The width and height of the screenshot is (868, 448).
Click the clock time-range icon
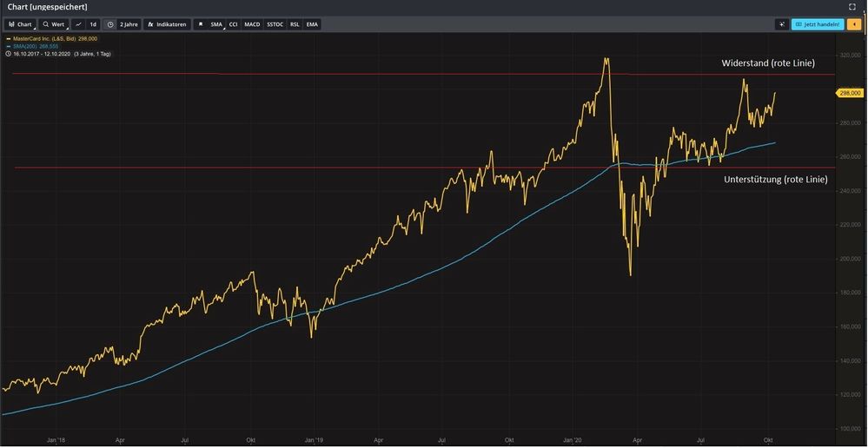tap(110, 24)
